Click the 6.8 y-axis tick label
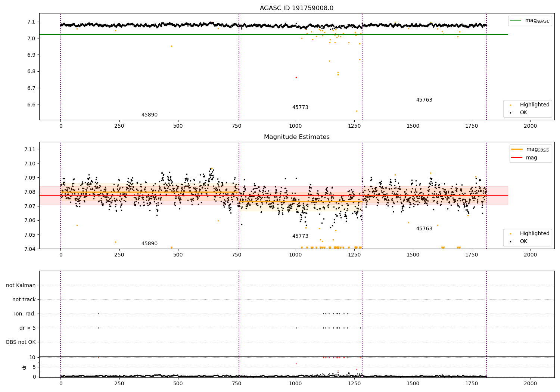The width and height of the screenshot is (560, 392). (x=31, y=72)
